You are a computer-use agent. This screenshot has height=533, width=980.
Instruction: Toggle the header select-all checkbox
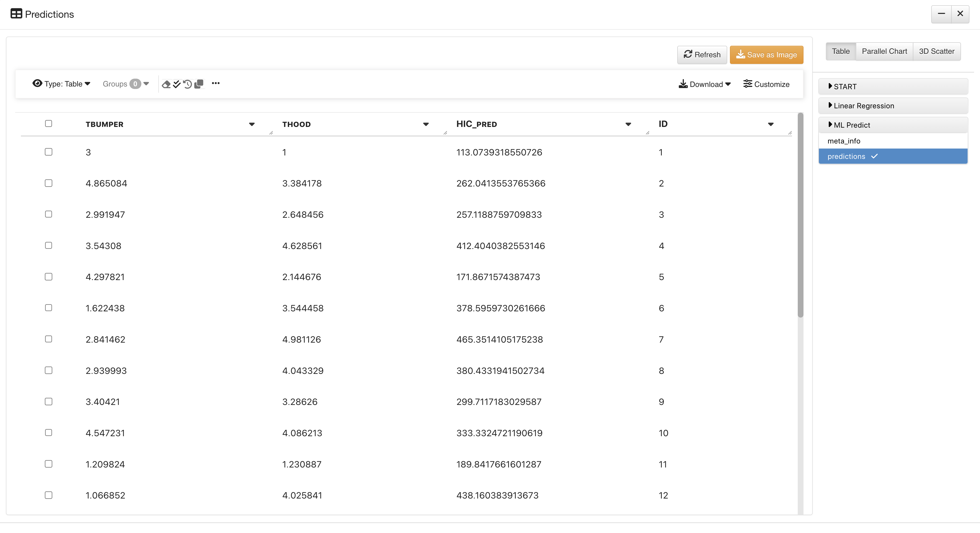click(48, 123)
